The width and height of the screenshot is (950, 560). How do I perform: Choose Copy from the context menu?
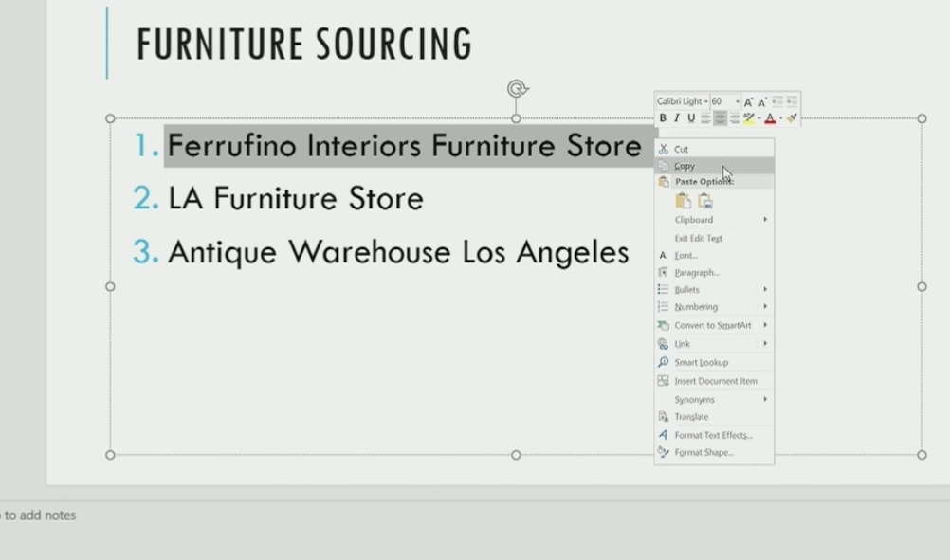click(x=714, y=165)
